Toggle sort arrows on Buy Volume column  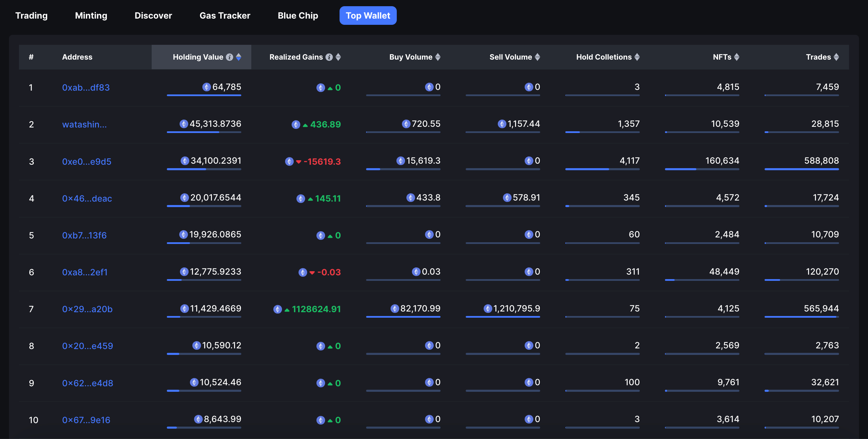438,57
